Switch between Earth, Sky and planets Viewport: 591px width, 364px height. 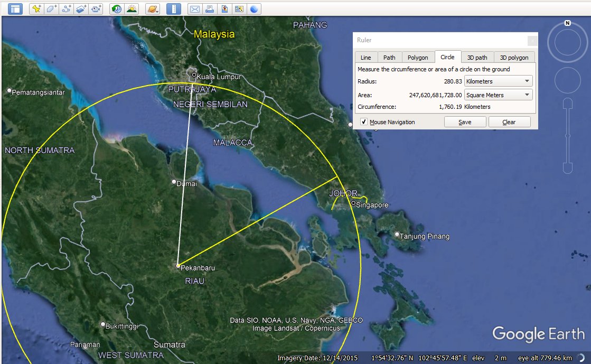[x=153, y=8]
